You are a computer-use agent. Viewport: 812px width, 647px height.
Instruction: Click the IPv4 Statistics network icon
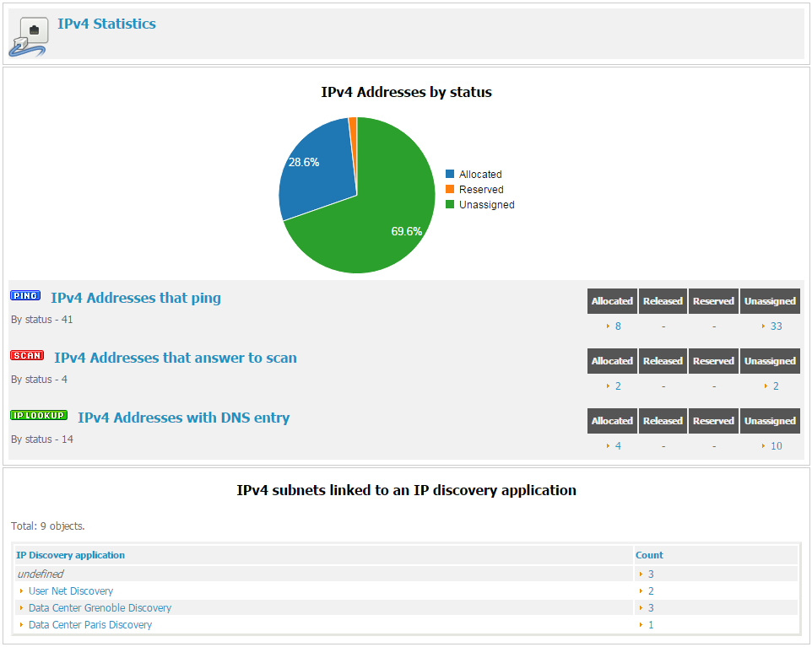click(x=29, y=36)
